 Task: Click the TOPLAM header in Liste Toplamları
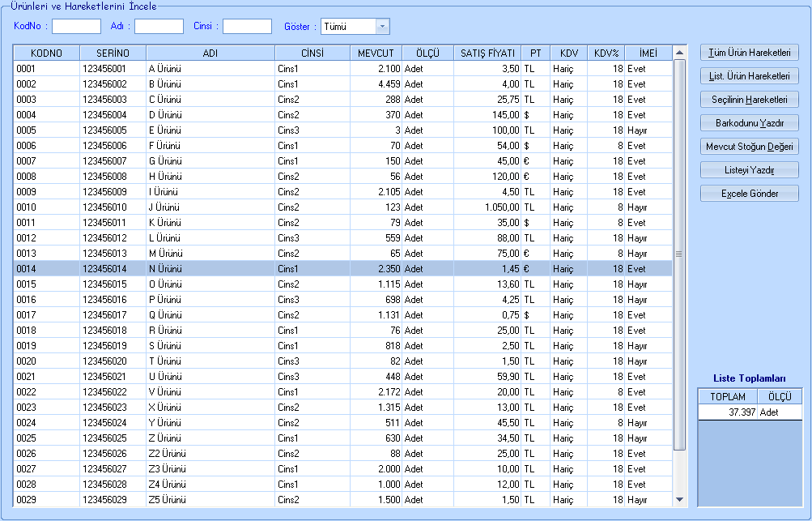coord(728,396)
